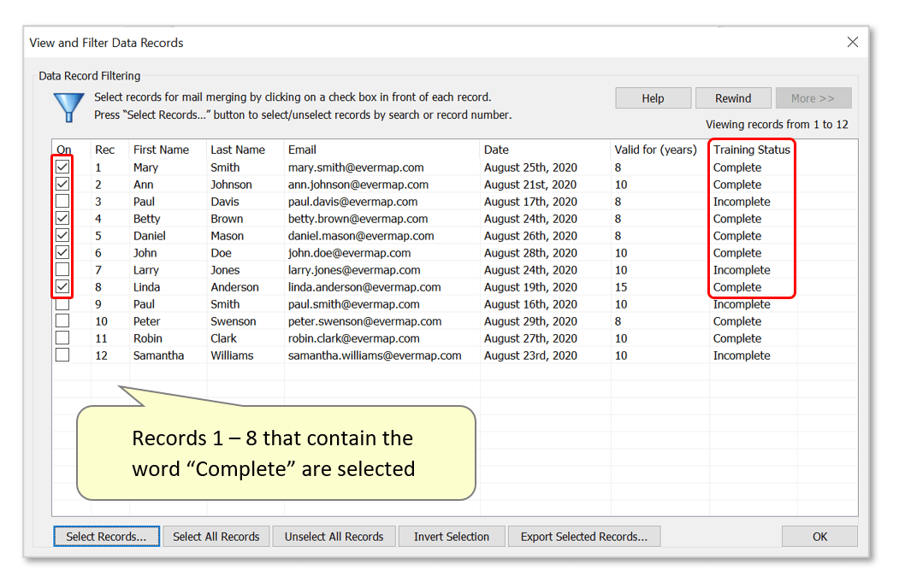Open the Help button
This screenshot has height=588, width=899.
653,98
